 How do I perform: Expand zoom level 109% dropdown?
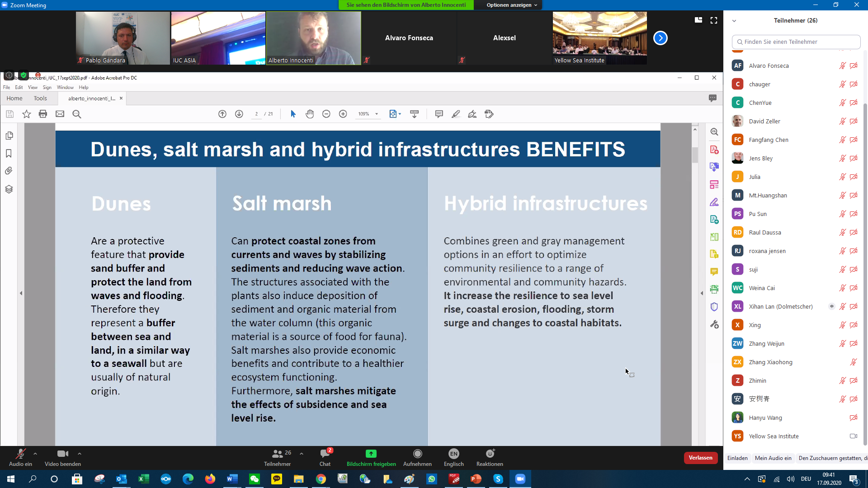coord(377,114)
